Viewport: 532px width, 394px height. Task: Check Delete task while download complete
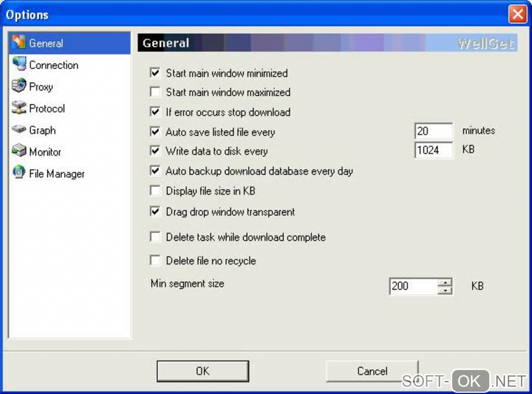click(x=155, y=237)
